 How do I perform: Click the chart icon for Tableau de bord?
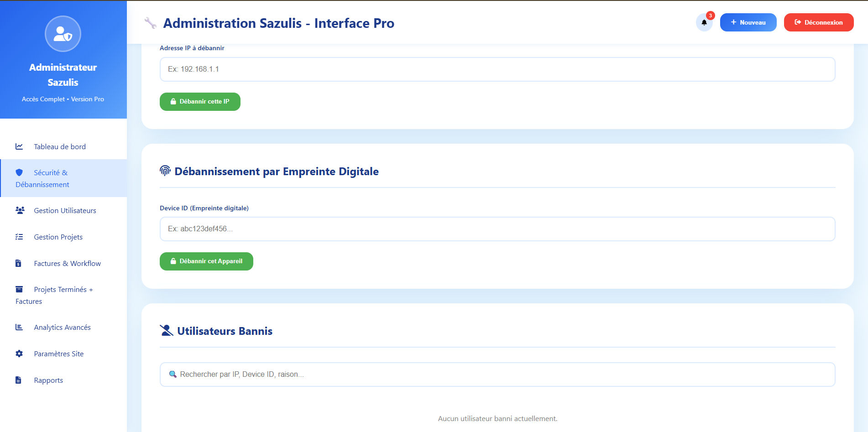(x=19, y=146)
